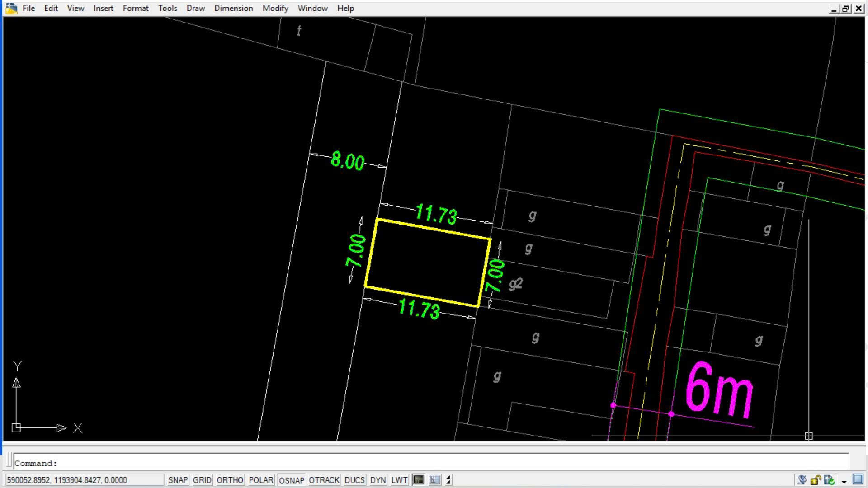Viewport: 868px width, 488px height.
Task: Open the Modify menu
Action: 275,8
